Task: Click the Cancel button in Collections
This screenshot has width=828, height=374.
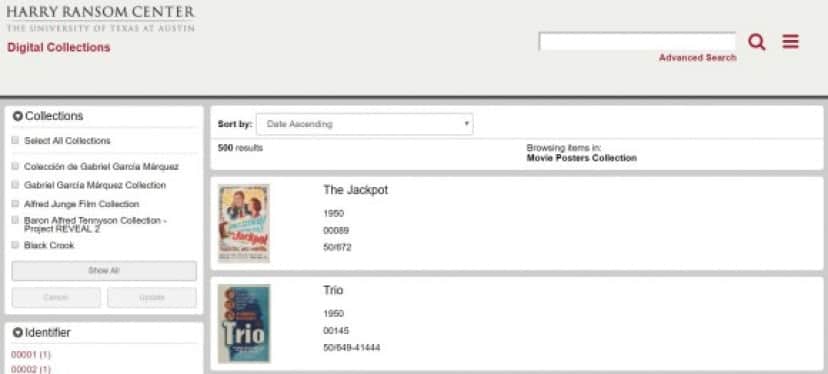Action: pyautogui.click(x=56, y=297)
